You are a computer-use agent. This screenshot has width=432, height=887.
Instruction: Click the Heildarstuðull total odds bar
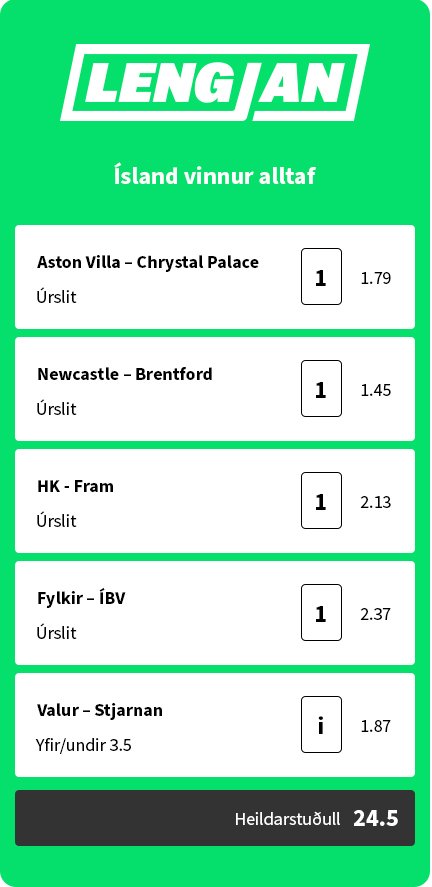(x=215, y=818)
